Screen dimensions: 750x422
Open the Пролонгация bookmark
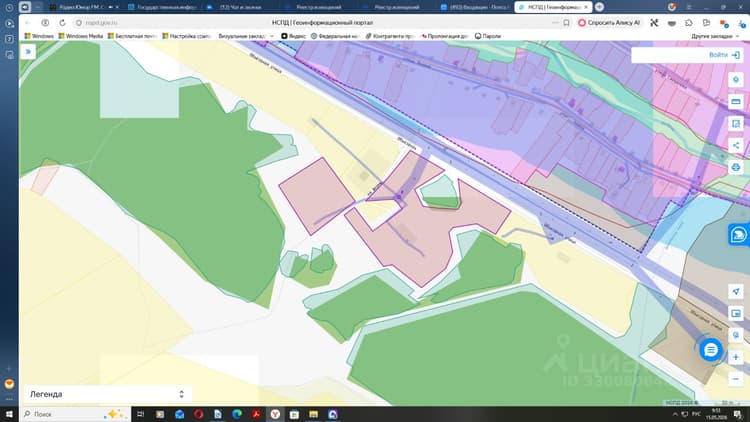444,36
